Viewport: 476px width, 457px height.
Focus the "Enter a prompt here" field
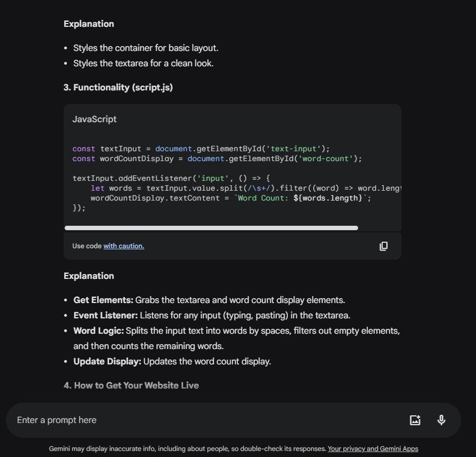[x=206, y=420]
